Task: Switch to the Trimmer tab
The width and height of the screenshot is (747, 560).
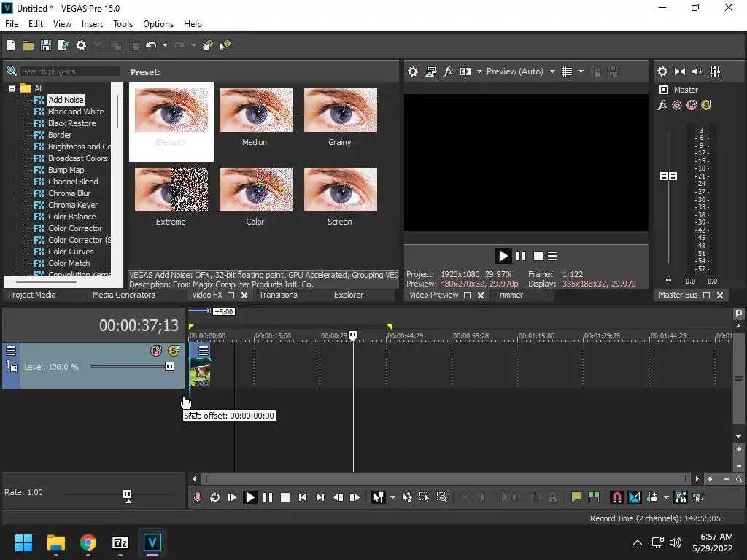Action: pyautogui.click(x=509, y=295)
